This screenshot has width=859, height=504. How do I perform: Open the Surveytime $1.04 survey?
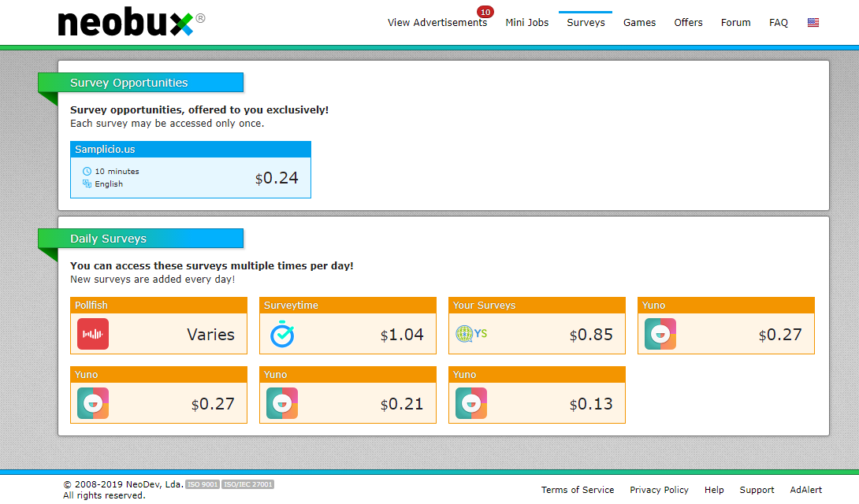[x=348, y=325]
